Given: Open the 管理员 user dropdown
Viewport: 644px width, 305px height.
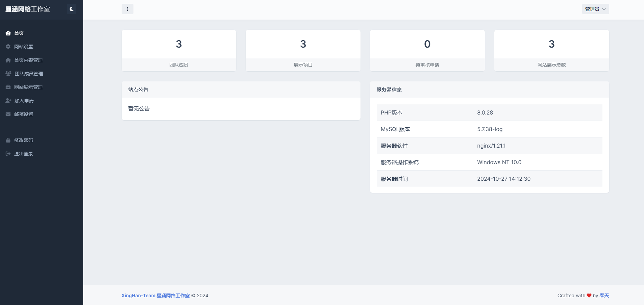Looking at the screenshot, I should 595,9.
